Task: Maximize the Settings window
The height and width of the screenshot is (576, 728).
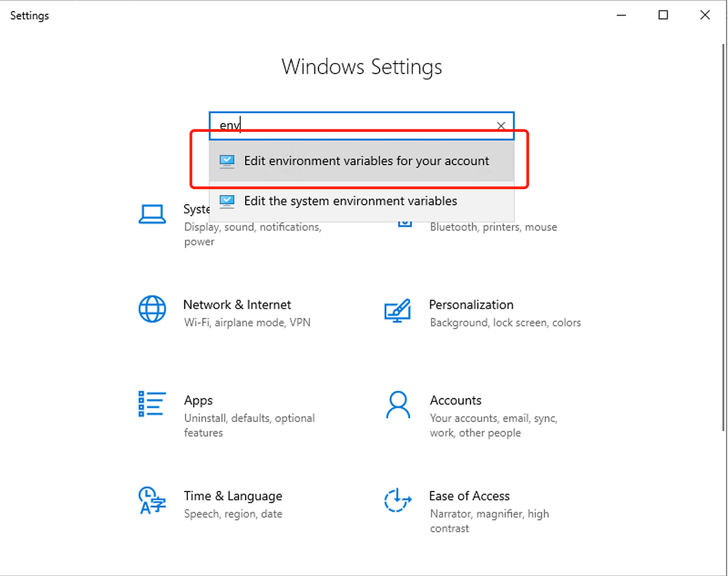Action: tap(663, 16)
